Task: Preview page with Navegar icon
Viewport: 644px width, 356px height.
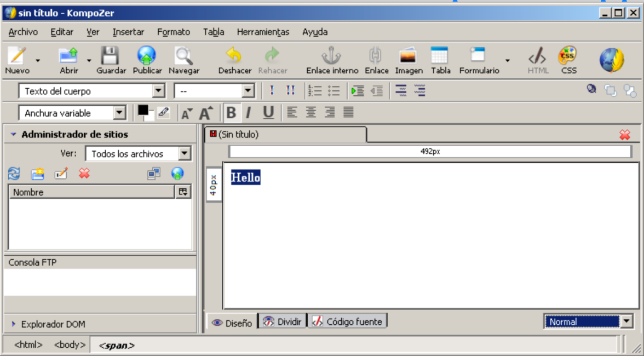Action: [183, 60]
